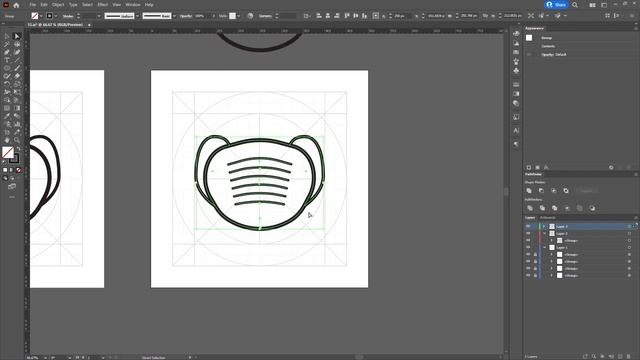
Task: Toggle visibility of first Group in Layer 1
Action: tap(528, 254)
